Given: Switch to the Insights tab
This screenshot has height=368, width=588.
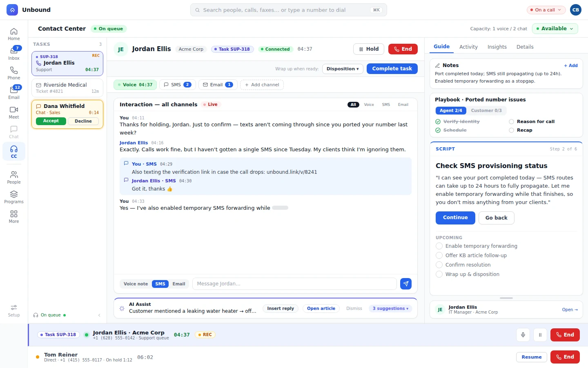Looking at the screenshot, I should (497, 47).
